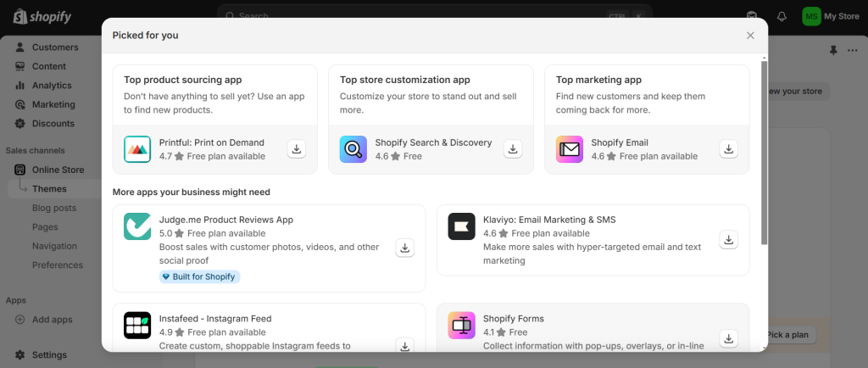Open Navigation under Online Store
868x368 pixels.
pos(55,246)
